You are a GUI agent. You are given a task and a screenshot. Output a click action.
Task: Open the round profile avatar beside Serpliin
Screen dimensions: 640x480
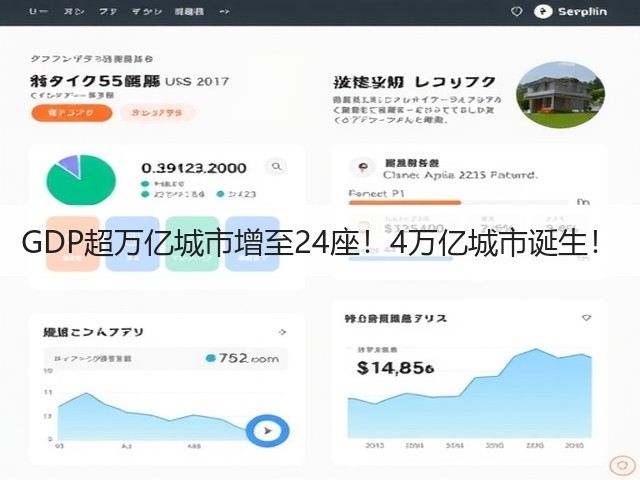tap(543, 11)
